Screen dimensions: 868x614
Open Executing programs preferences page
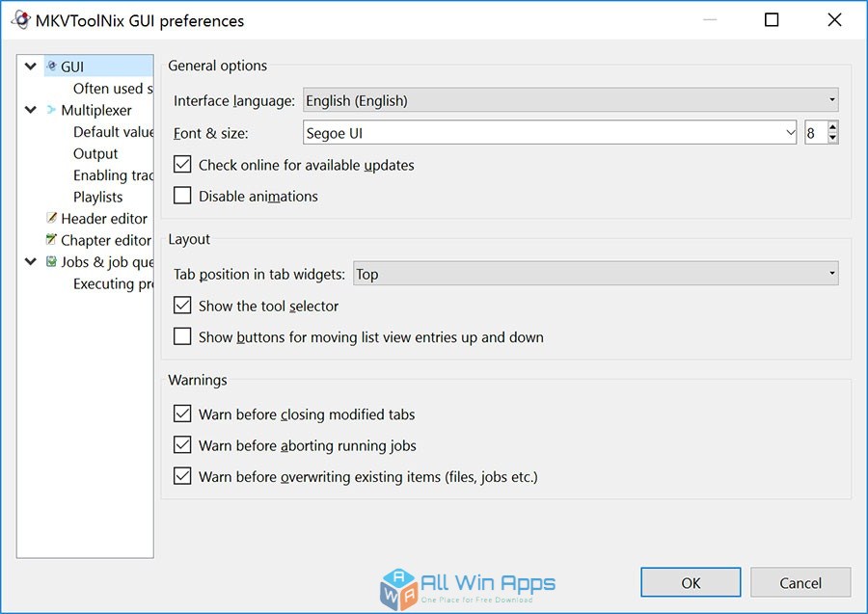[x=113, y=283]
